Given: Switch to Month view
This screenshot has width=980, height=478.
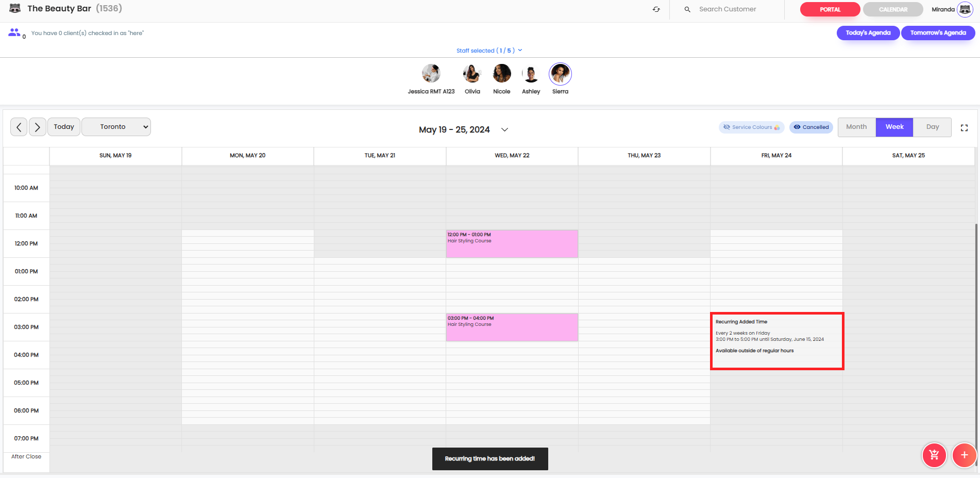Looking at the screenshot, I should click(856, 127).
